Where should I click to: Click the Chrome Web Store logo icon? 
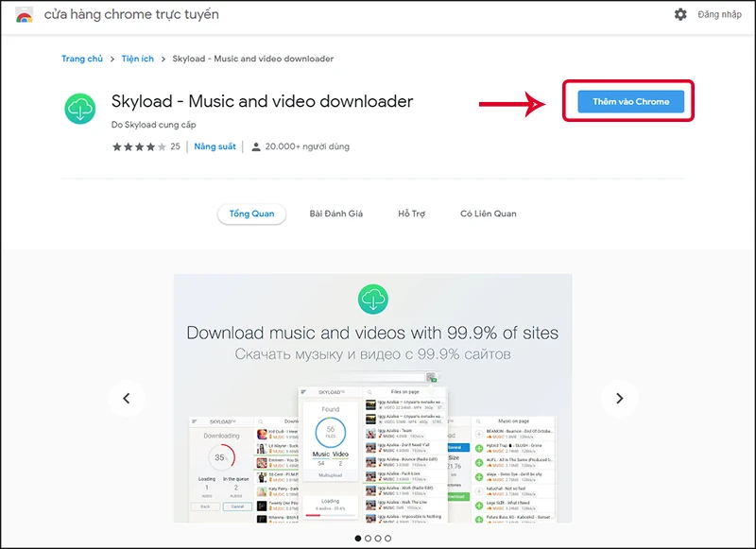coord(24,15)
